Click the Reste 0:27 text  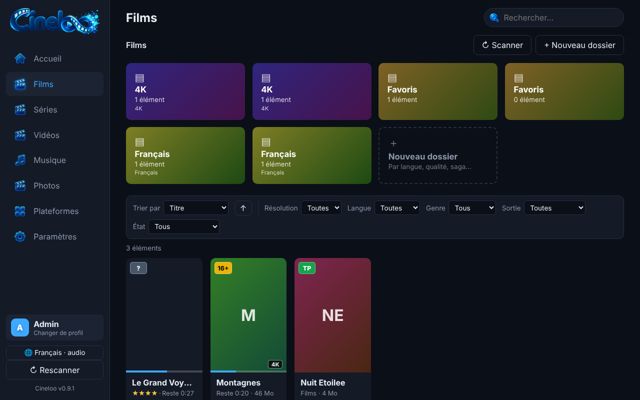(178, 393)
